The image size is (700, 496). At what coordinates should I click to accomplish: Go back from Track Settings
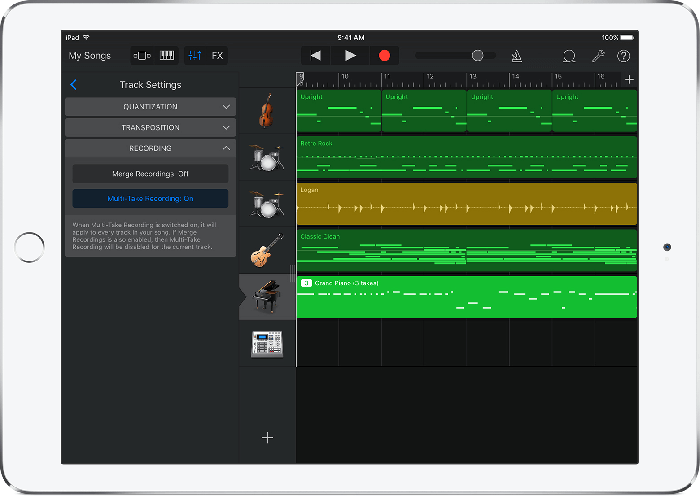click(74, 84)
